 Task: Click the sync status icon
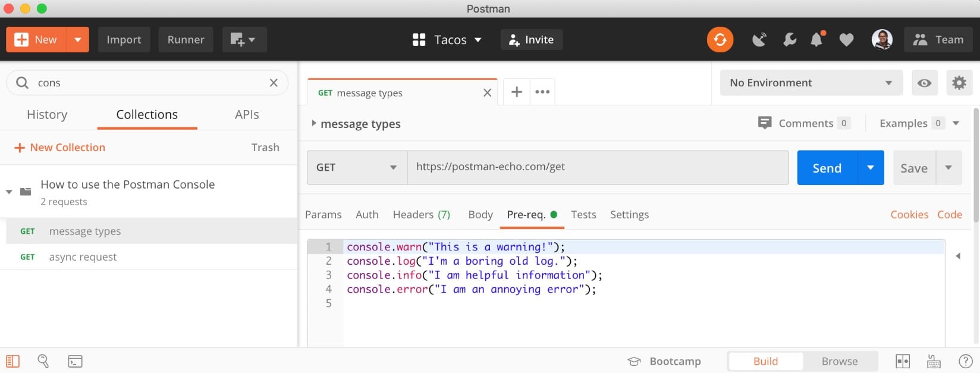pyautogui.click(x=720, y=40)
